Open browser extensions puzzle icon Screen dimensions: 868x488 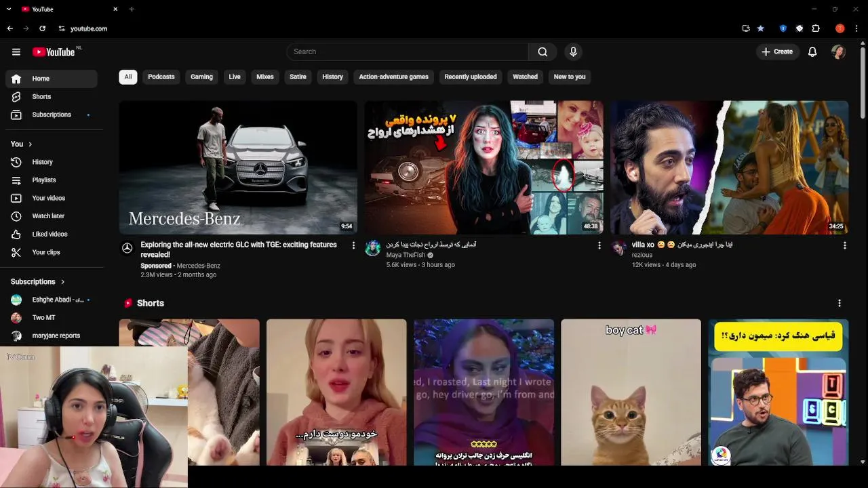[816, 28]
